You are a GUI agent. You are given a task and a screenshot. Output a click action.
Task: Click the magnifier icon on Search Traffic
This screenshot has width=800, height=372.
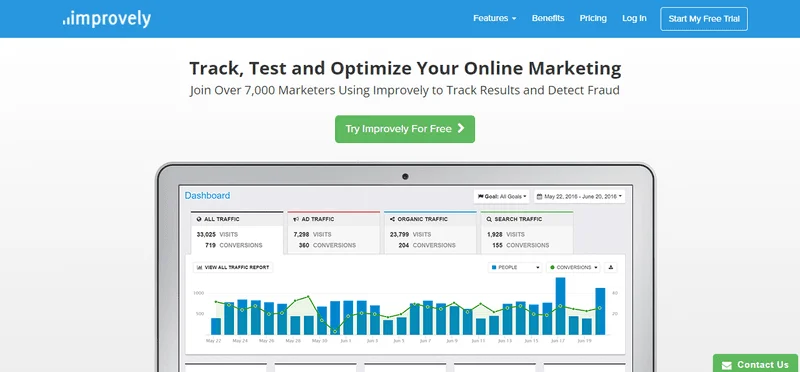[x=489, y=219]
